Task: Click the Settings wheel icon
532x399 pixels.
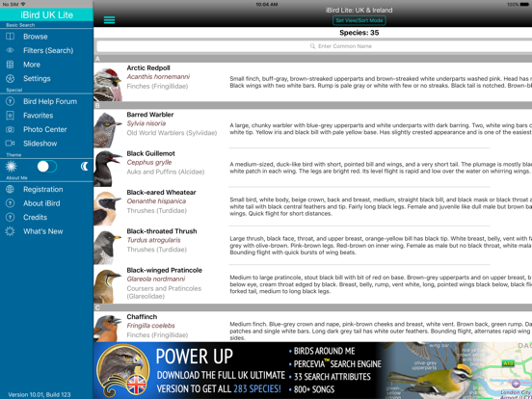Action: pyautogui.click(x=11, y=78)
